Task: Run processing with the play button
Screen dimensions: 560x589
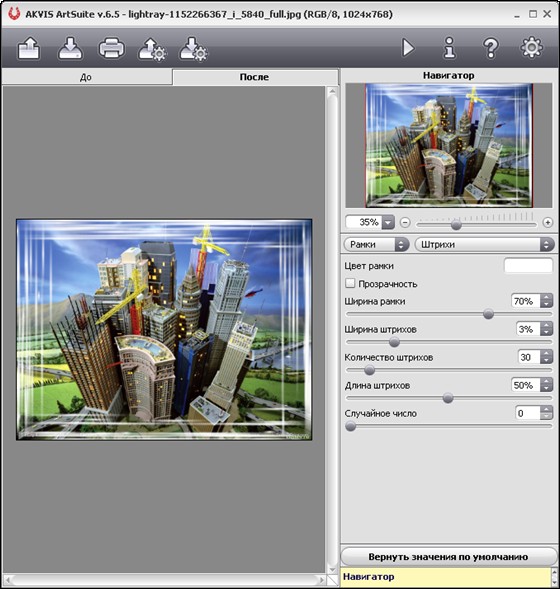Action: point(408,48)
